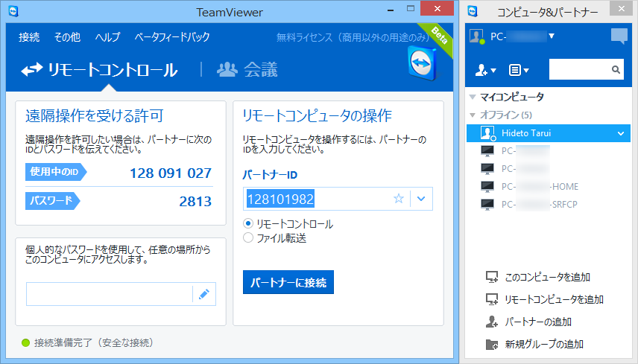The height and width of the screenshot is (364, 638).
Task: Click リモートコンピュータを追加 monitor icon
Action: (x=492, y=299)
